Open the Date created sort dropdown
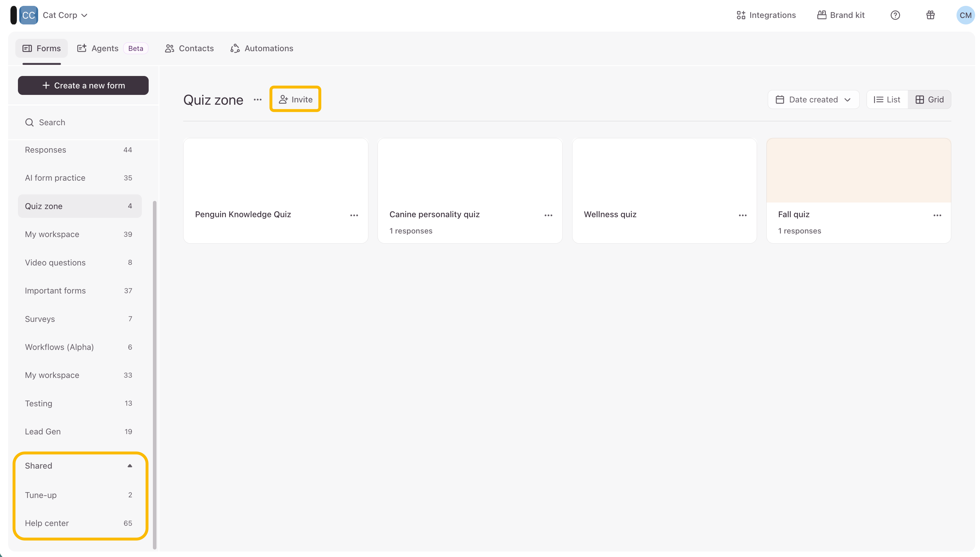The width and height of the screenshot is (980, 557). pos(813,99)
